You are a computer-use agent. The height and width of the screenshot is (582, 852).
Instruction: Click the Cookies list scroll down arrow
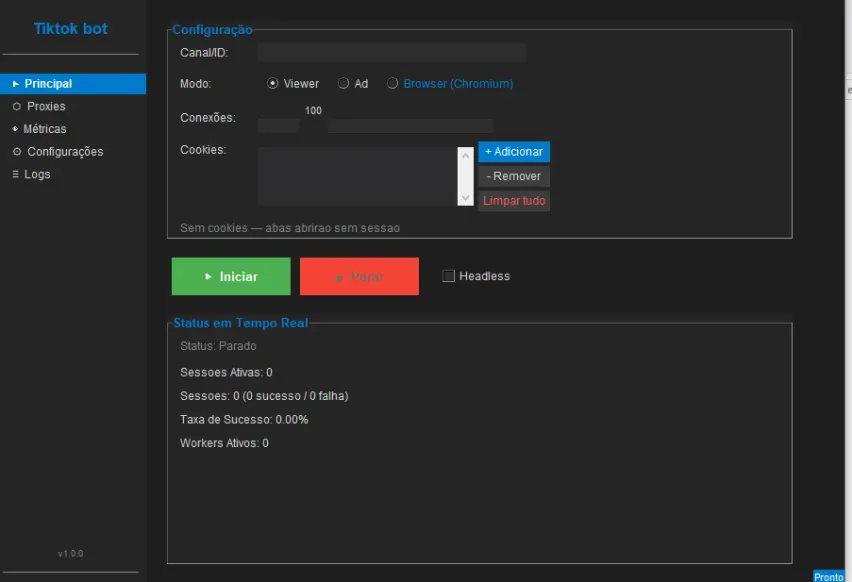tap(466, 198)
